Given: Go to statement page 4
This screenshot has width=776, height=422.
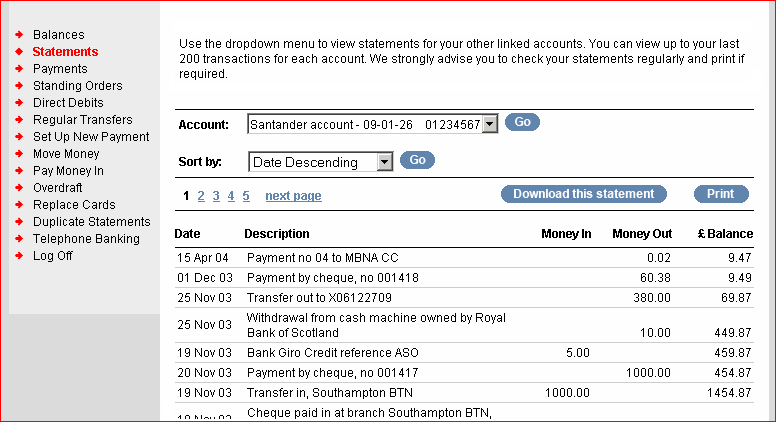Looking at the screenshot, I should [x=231, y=196].
